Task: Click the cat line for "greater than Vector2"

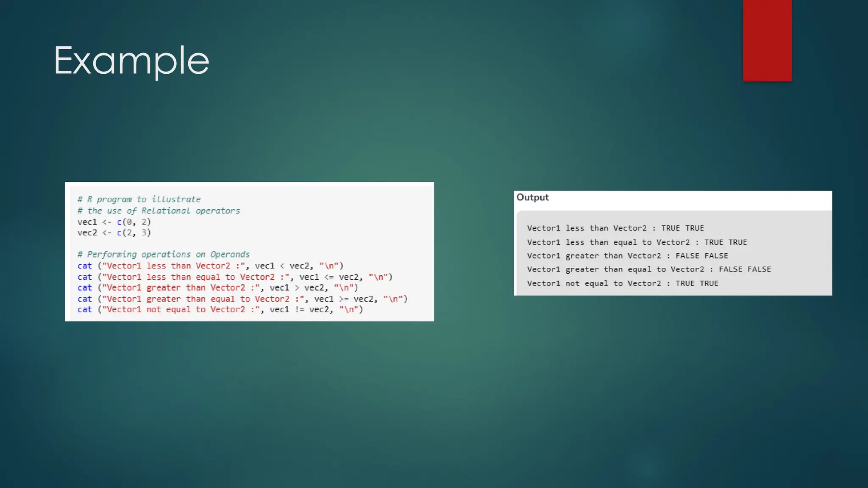Action: [x=217, y=288]
